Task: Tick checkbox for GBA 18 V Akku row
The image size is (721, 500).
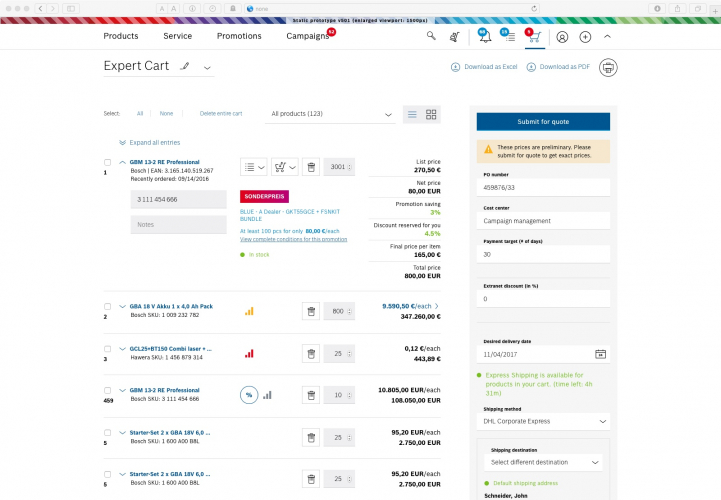Action: (107, 306)
